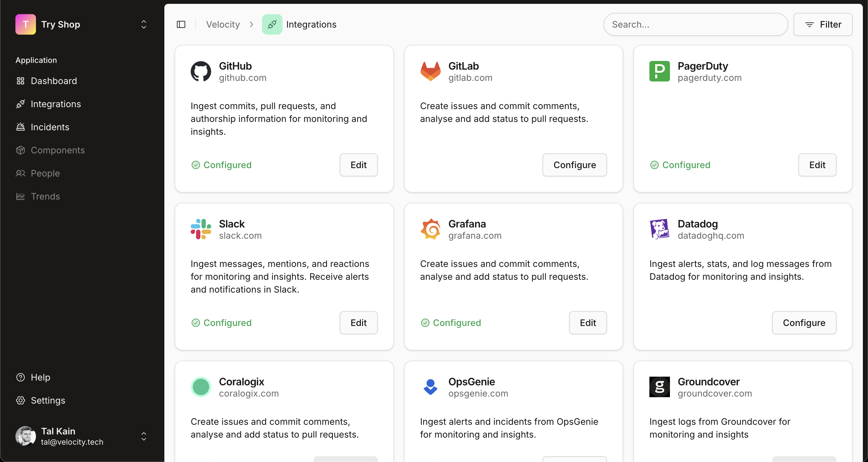Click the Slack logo icon
Image resolution: width=868 pixels, height=462 pixels.
[x=201, y=229]
